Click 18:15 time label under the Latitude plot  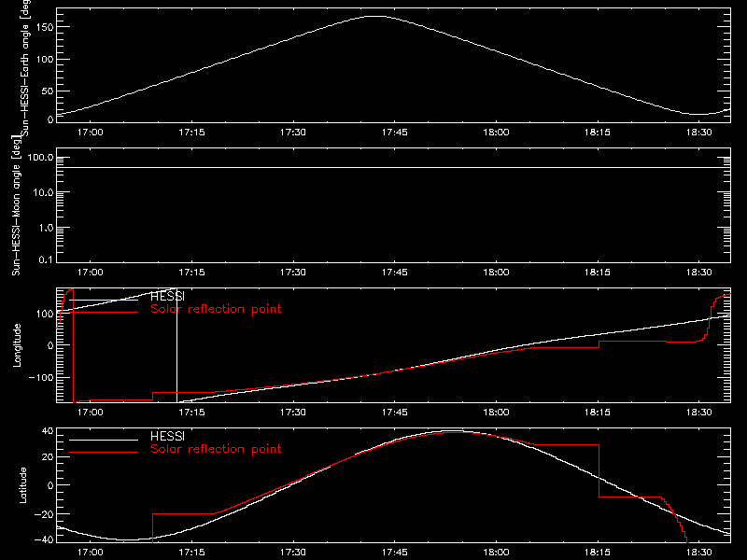598,553
